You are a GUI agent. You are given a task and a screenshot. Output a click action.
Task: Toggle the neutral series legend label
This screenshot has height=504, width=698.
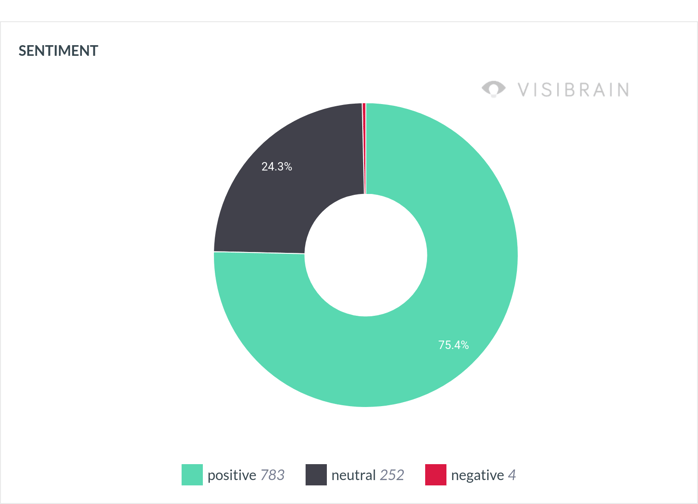pos(353,475)
